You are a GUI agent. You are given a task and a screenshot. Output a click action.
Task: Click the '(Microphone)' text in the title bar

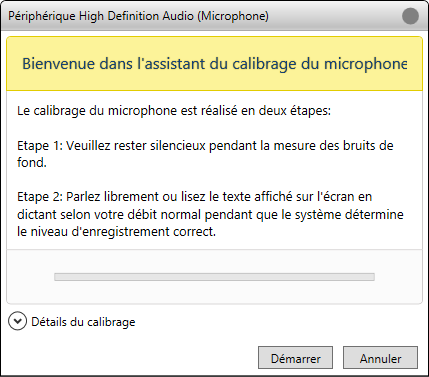coord(233,16)
